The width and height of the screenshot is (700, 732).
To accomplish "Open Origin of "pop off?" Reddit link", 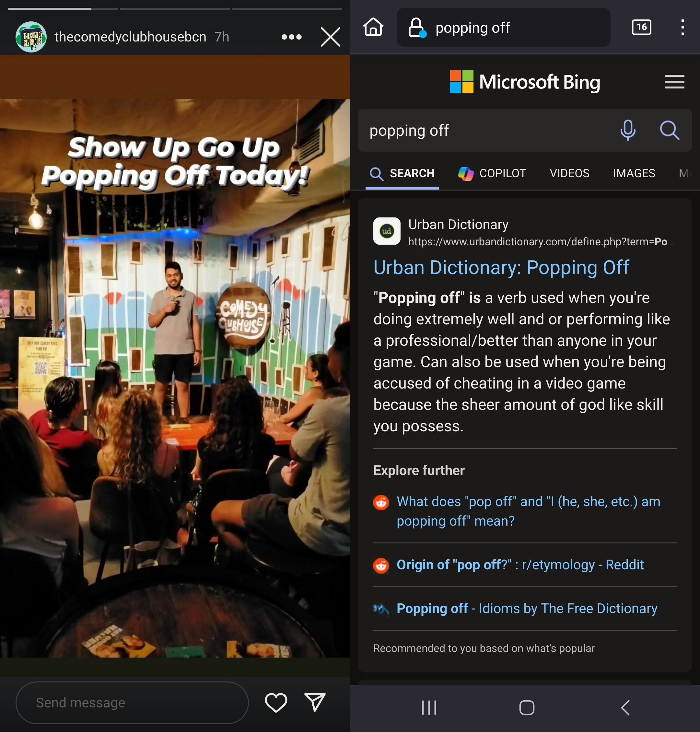I will click(x=520, y=565).
